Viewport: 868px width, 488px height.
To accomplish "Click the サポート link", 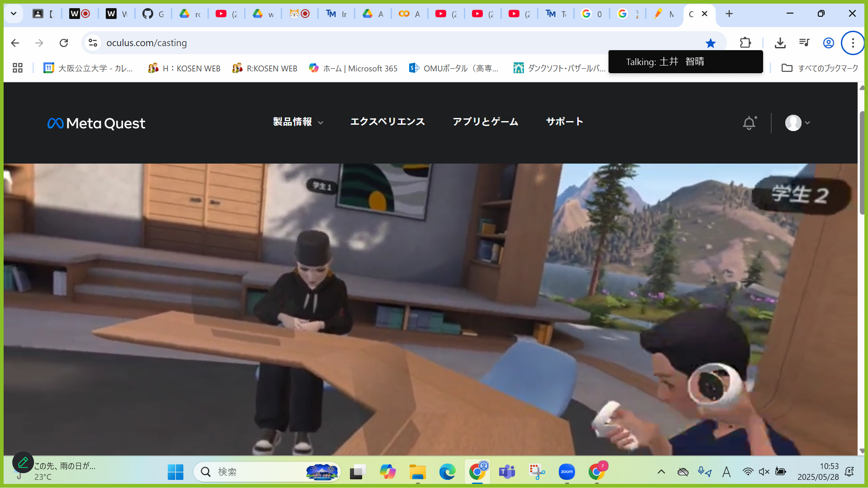I will click(564, 122).
